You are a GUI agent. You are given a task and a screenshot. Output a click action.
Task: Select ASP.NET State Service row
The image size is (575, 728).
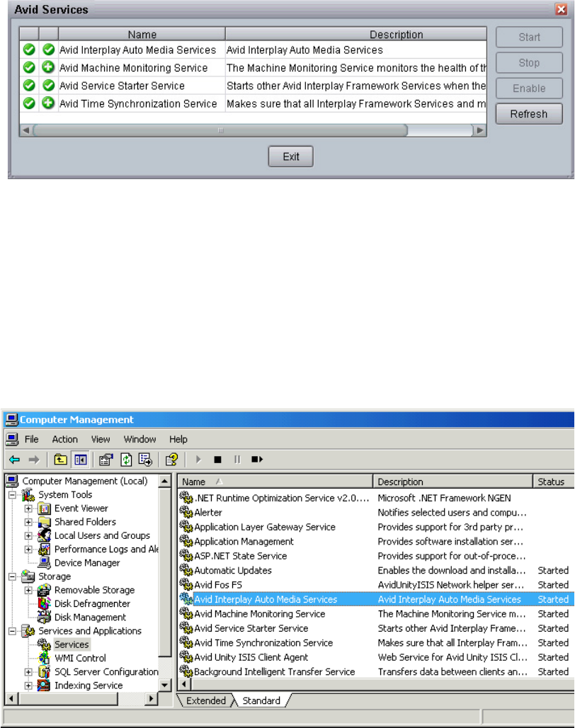[376, 556]
